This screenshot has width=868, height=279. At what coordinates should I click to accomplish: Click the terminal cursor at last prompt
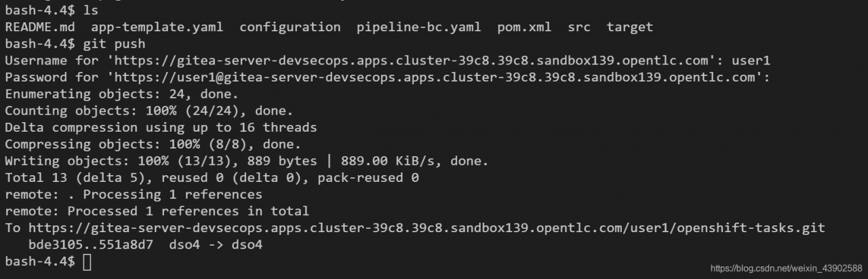coord(87,261)
